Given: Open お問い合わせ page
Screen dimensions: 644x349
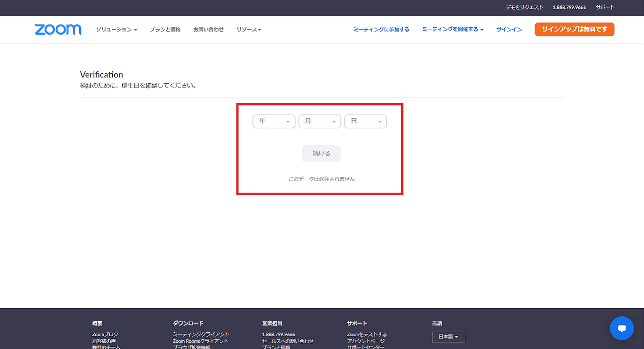Looking at the screenshot, I should pyautogui.click(x=208, y=29).
